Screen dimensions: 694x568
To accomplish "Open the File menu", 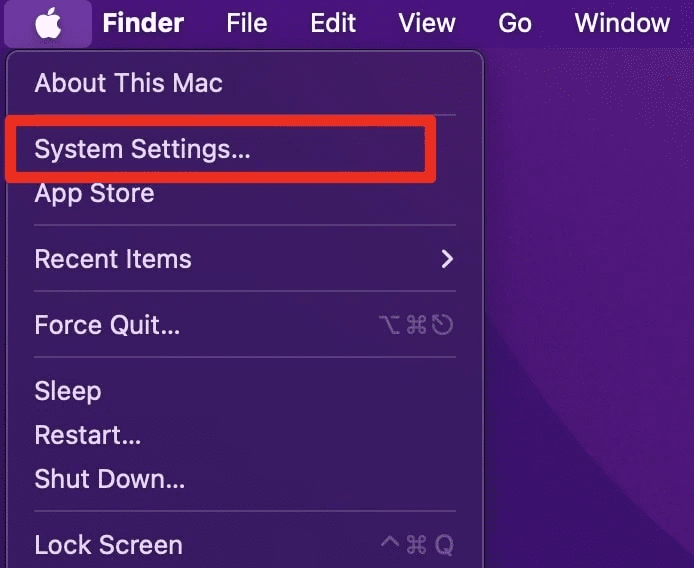I will tap(247, 23).
